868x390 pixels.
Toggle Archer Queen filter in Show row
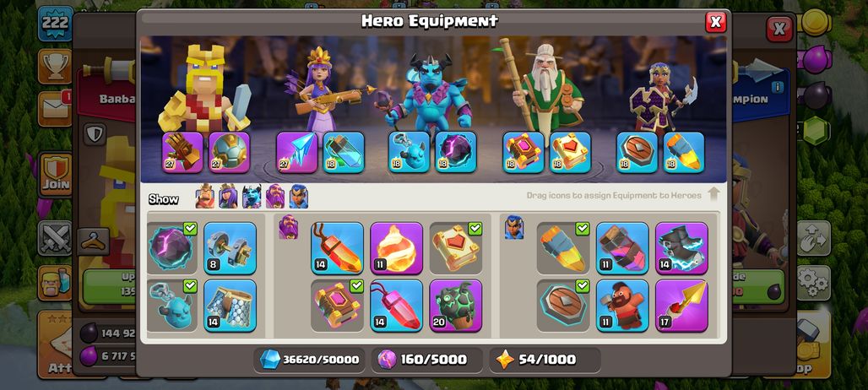tap(228, 196)
